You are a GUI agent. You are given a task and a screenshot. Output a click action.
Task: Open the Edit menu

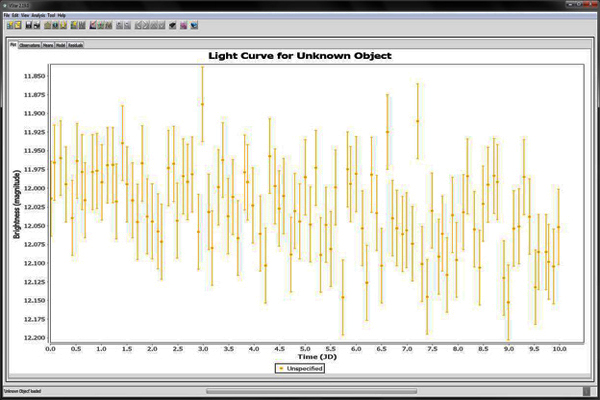point(15,16)
